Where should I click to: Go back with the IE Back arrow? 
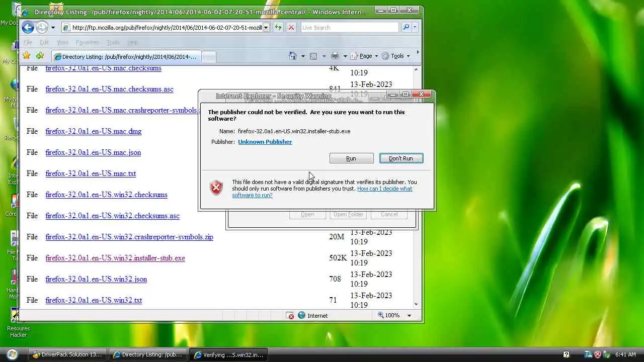[x=28, y=27]
